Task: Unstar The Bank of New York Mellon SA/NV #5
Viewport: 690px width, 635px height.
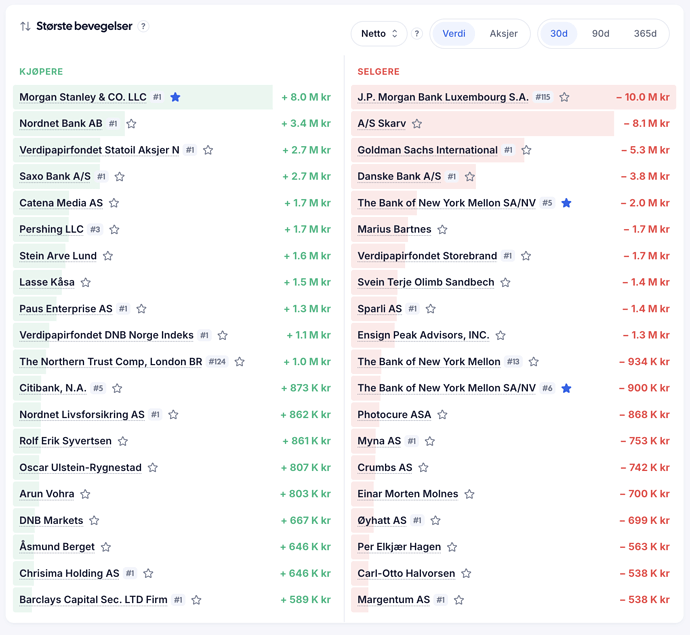Action: (566, 203)
